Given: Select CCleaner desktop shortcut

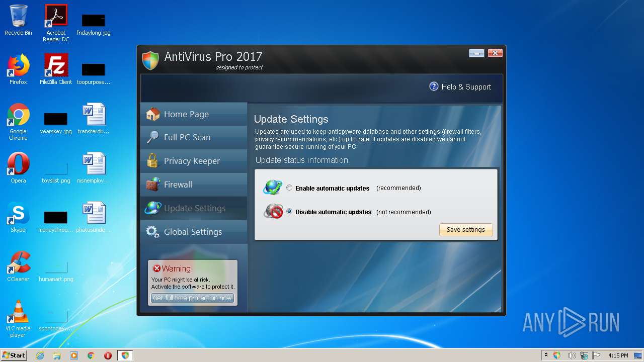Looking at the screenshot, I should click(18, 266).
